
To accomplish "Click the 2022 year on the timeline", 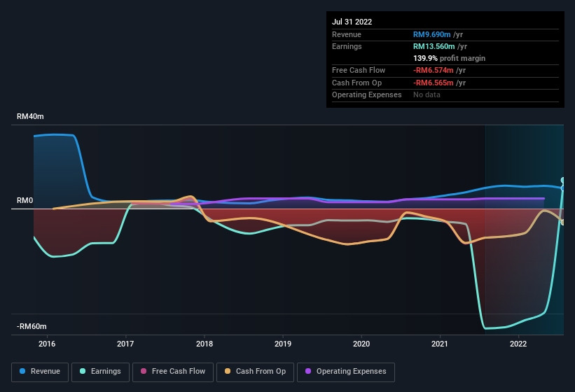I will tap(518, 344).
